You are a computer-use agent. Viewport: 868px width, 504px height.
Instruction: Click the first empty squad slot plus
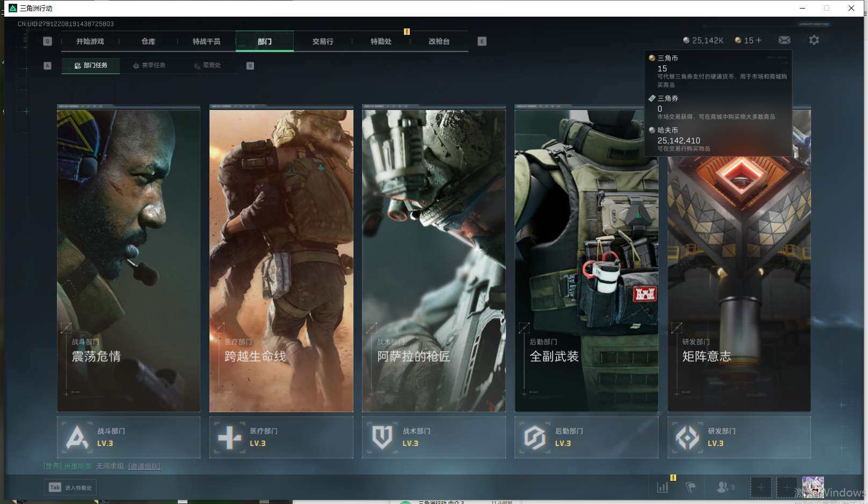tap(761, 487)
